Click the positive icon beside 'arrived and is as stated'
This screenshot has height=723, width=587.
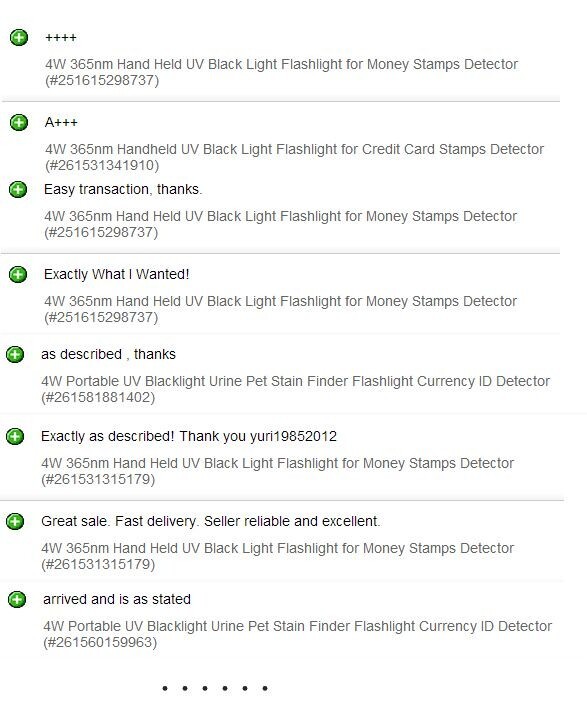17,599
